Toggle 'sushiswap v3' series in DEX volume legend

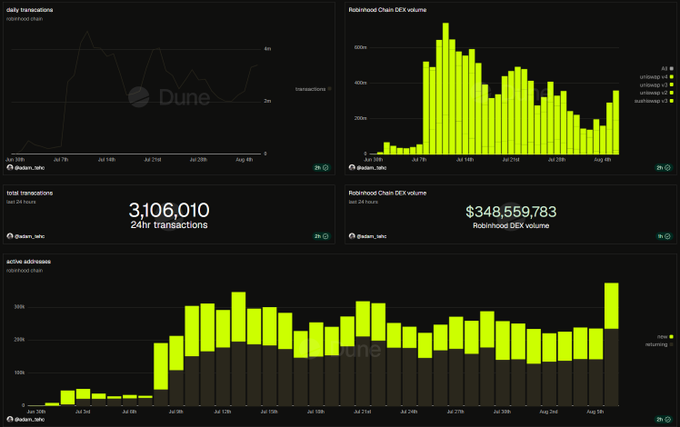[654, 101]
